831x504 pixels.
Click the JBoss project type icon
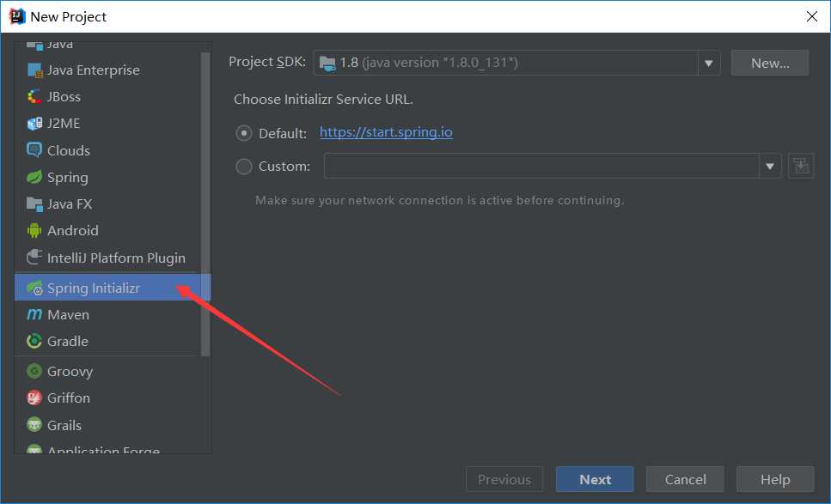[x=34, y=97]
